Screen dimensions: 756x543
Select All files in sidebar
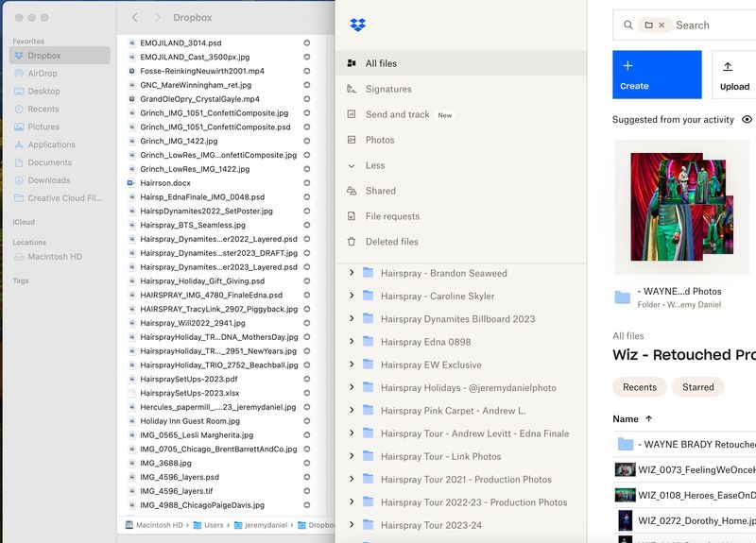[x=381, y=63]
